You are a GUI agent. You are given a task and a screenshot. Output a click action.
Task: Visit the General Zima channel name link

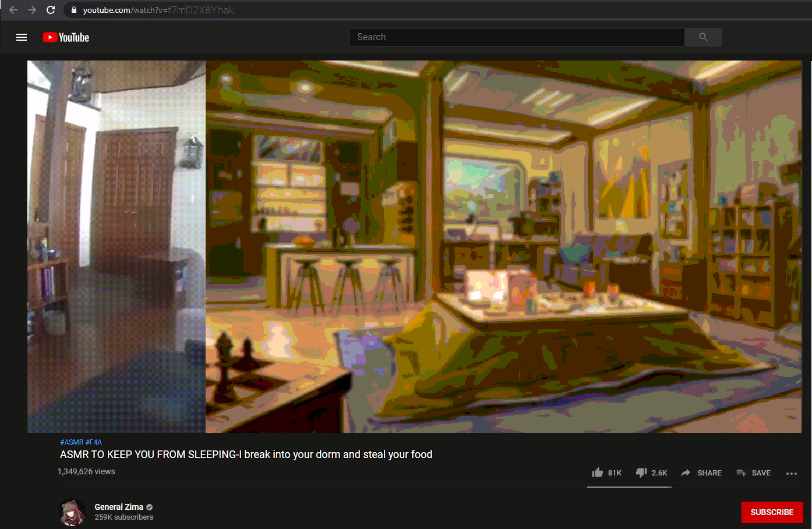119,507
